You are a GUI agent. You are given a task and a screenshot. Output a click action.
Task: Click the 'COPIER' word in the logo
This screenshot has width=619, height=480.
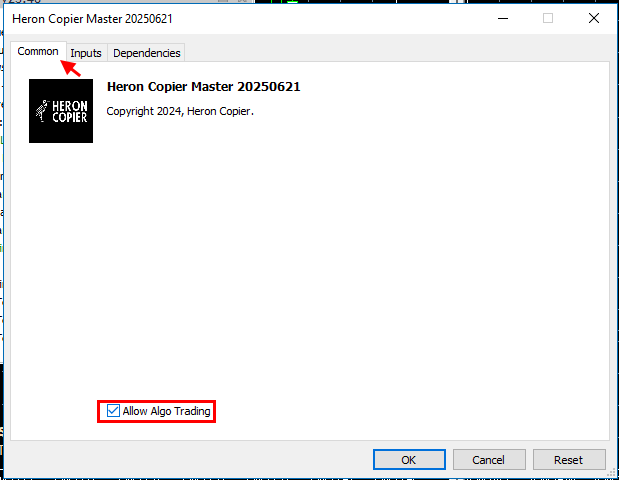(x=69, y=117)
